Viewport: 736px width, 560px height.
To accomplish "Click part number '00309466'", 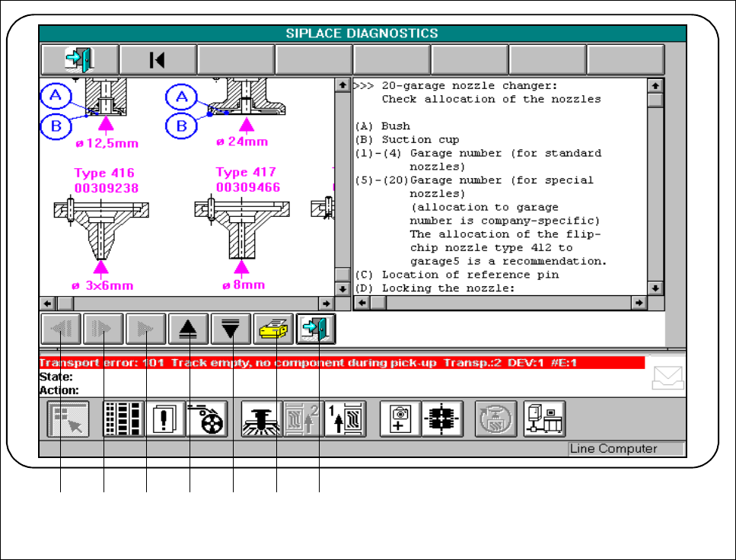I will click(248, 187).
